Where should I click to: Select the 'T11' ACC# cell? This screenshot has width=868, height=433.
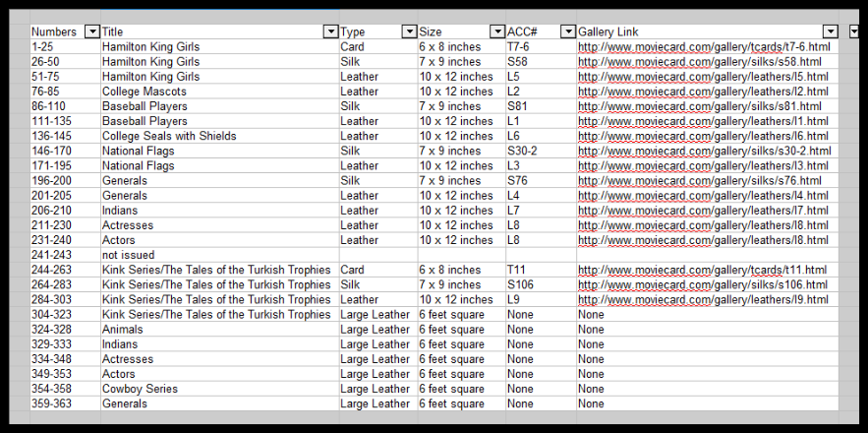click(541, 270)
